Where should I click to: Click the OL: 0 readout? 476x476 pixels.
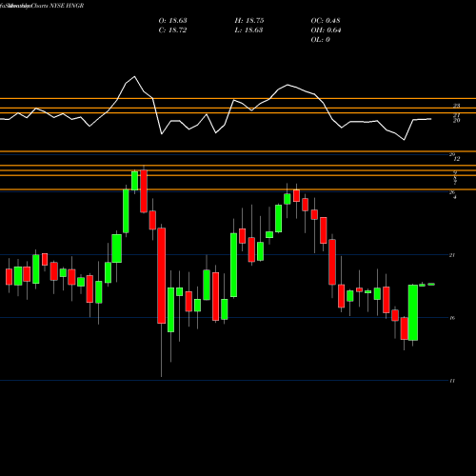(321, 40)
